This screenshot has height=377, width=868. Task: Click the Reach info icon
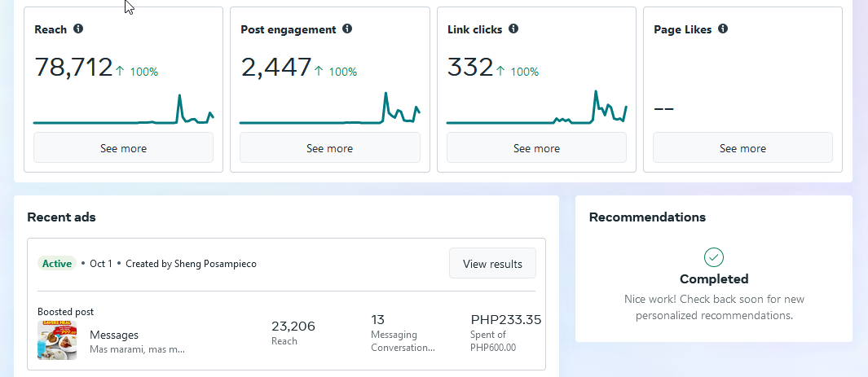pyautogui.click(x=78, y=29)
